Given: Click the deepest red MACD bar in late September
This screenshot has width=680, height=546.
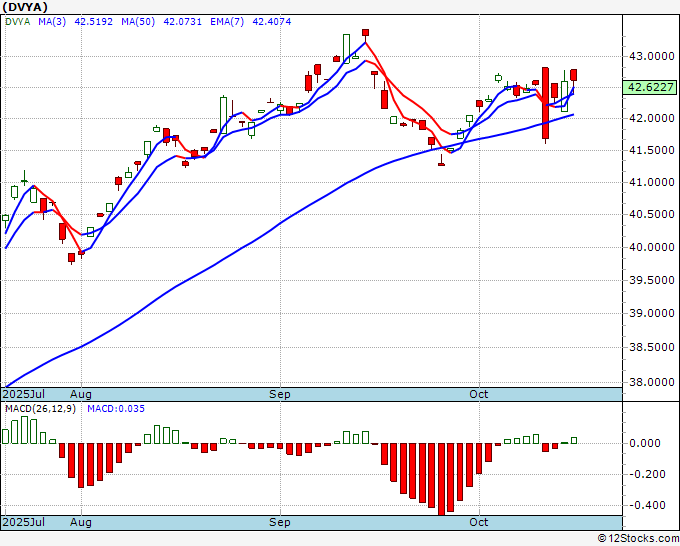Looking at the screenshot, I should [x=441, y=479].
